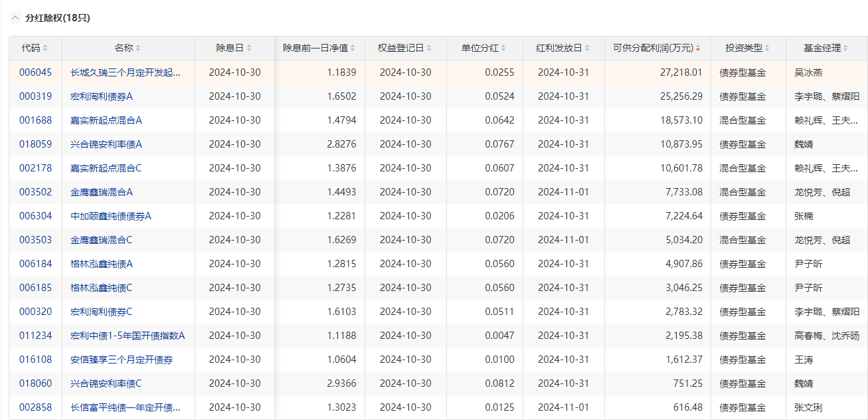Select dividend per unit 0.0812
The width and height of the screenshot is (868, 420).
(499, 383)
